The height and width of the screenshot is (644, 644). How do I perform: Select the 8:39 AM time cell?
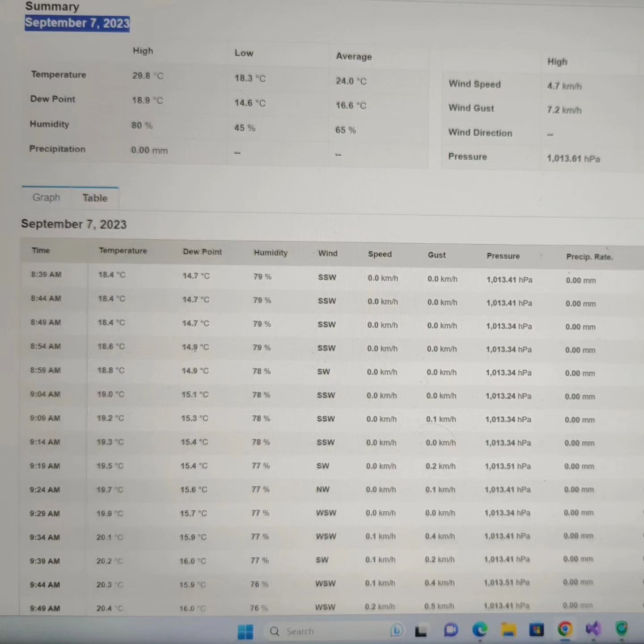(x=46, y=275)
